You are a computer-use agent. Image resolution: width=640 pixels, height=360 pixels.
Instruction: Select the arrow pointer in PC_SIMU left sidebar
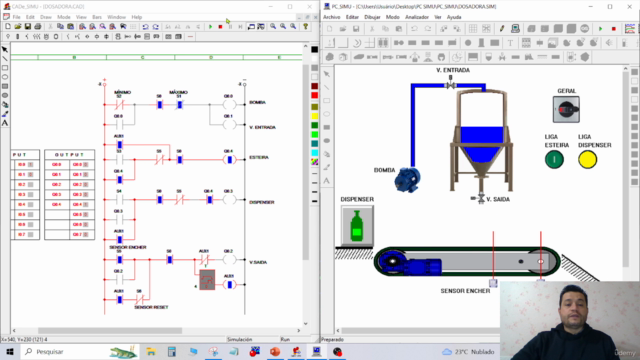point(327,74)
